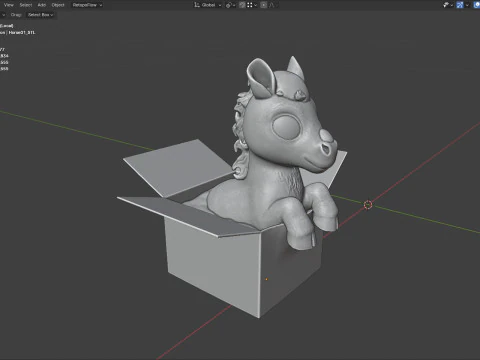Open the Select menu
The height and width of the screenshot is (360, 480).
(x=26, y=5)
